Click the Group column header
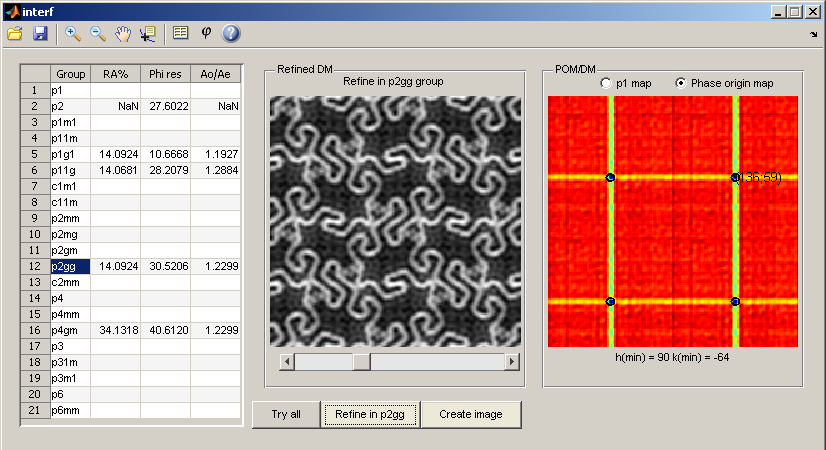Viewport: 826px width, 450px height. (x=70, y=74)
